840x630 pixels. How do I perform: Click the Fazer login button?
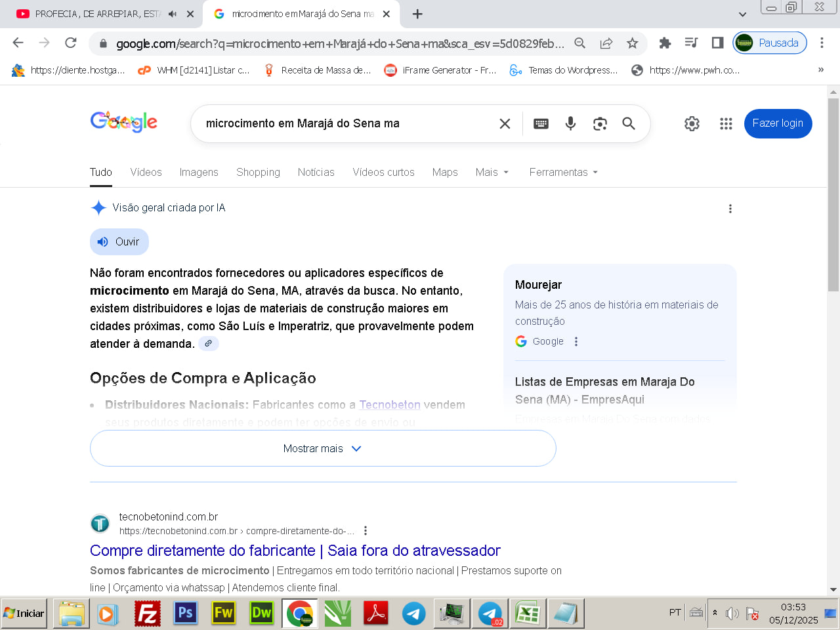[778, 123]
